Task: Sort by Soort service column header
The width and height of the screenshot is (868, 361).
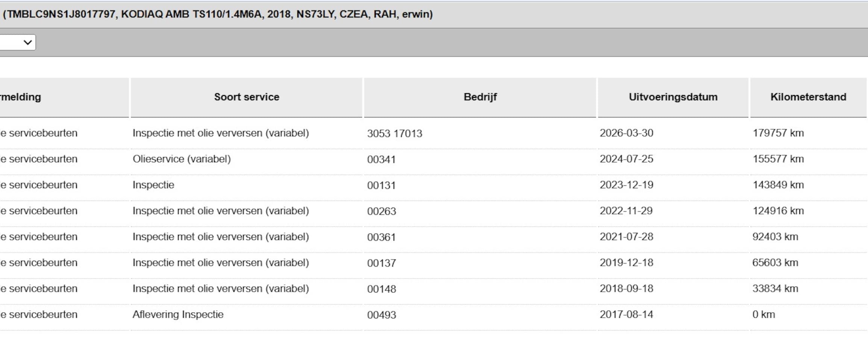Action: (246, 97)
